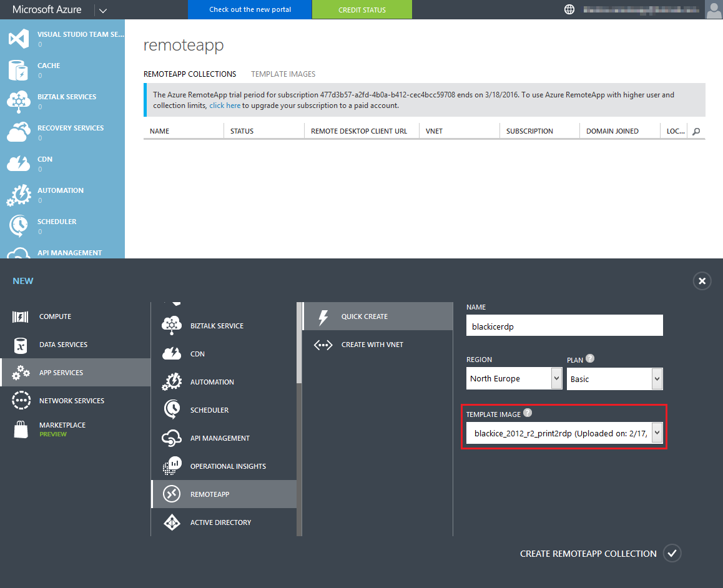Select the Data Services category label
Screen dimensions: 723x588
(63, 345)
